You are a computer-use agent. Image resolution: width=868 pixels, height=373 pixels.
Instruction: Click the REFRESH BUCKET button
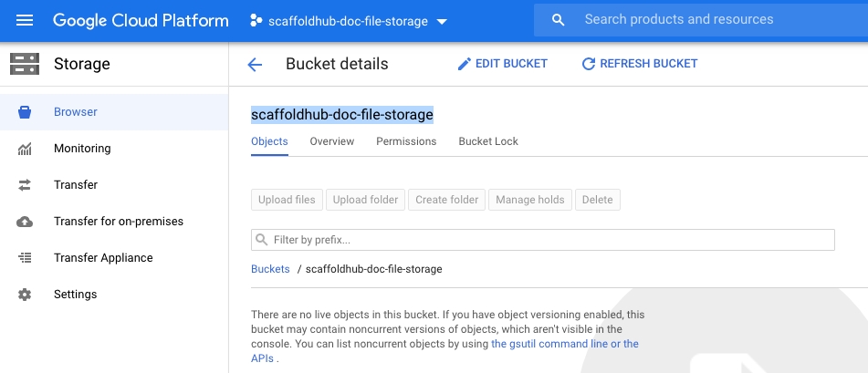point(640,64)
